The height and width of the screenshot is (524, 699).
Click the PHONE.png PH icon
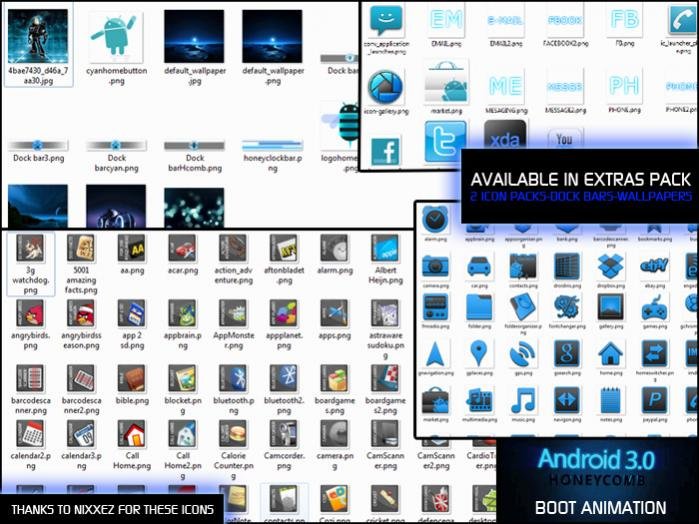coord(625,86)
